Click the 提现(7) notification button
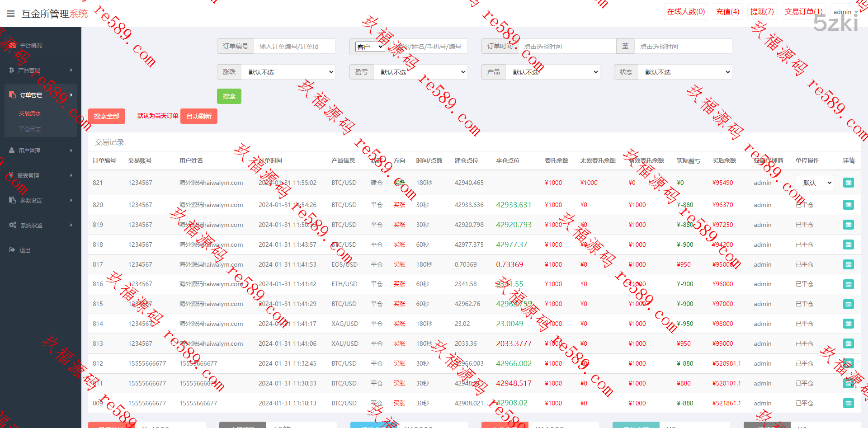This screenshot has height=428, width=868. pyautogui.click(x=762, y=12)
